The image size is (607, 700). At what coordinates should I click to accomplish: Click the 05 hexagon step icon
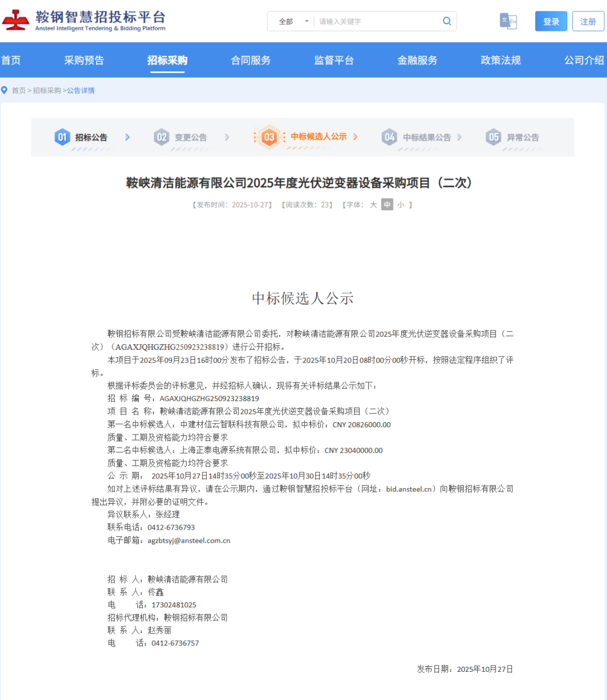tap(493, 137)
